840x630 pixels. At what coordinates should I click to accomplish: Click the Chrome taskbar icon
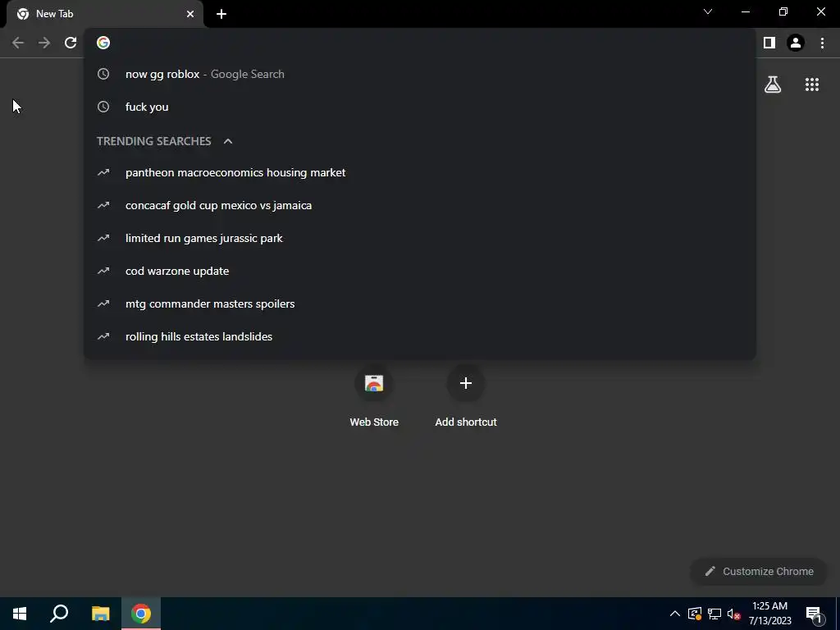point(141,614)
